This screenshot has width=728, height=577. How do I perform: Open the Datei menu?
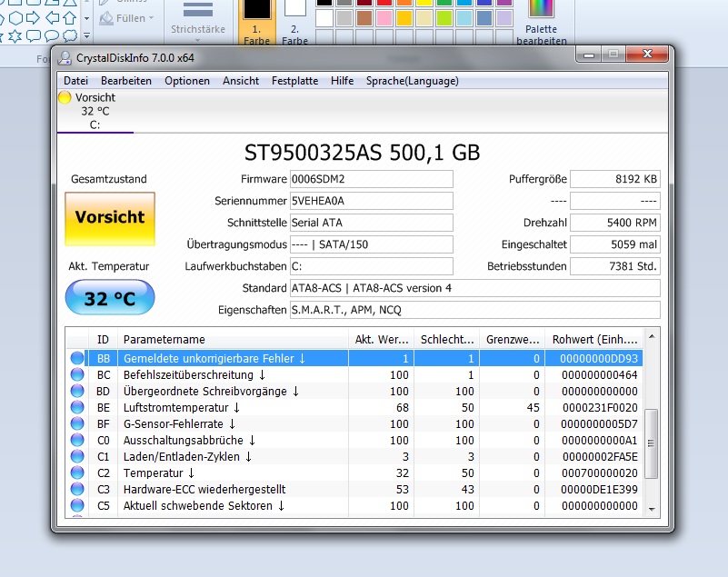pyautogui.click(x=75, y=81)
